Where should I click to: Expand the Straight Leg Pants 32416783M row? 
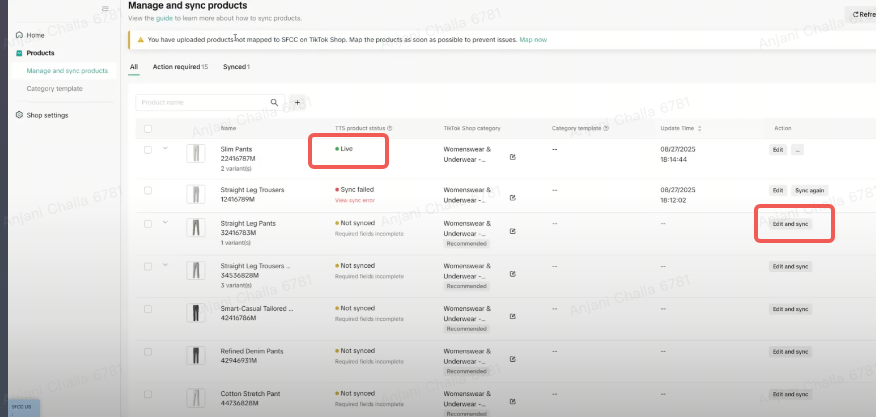[165, 222]
